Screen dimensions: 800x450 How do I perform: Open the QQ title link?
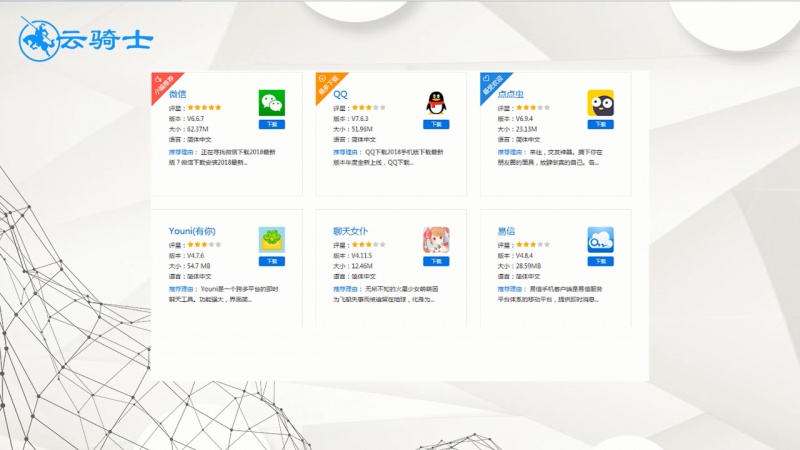pyautogui.click(x=340, y=94)
